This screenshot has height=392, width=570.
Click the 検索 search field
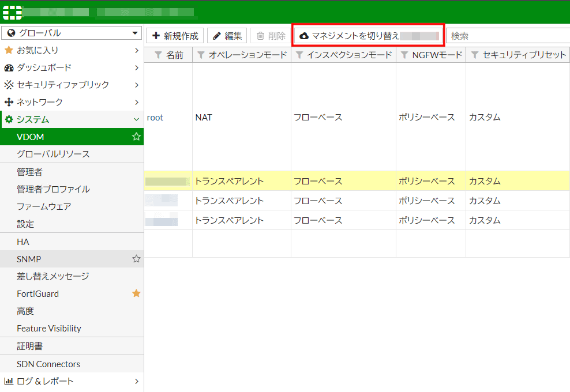508,36
